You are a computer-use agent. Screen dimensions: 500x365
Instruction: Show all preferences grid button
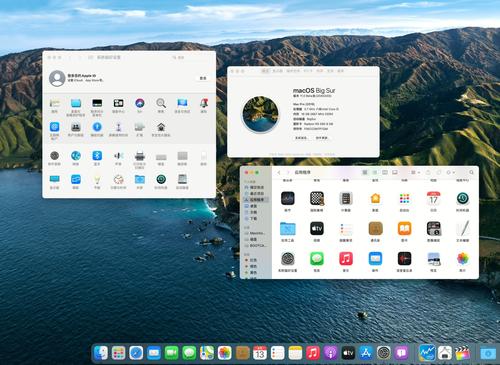[90, 58]
